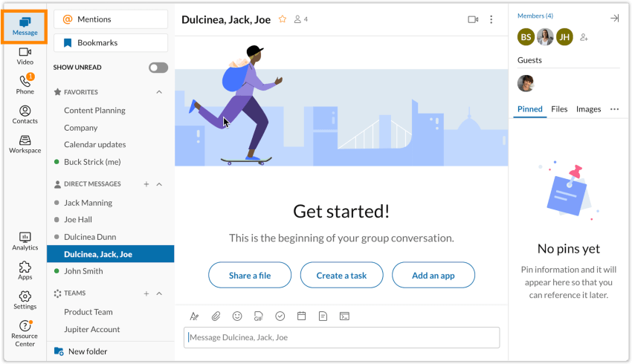
Task: Open text formatting options in composer
Action: click(x=194, y=316)
